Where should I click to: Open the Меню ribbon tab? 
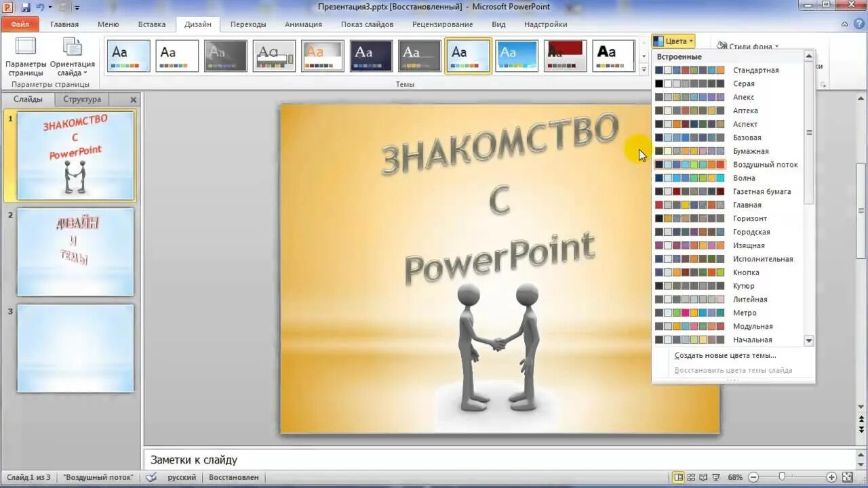point(108,24)
